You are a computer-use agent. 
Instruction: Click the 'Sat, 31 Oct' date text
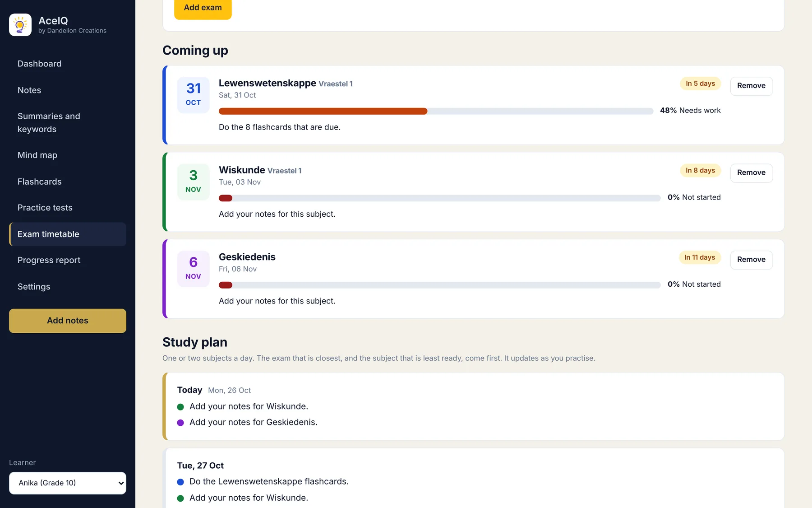237,95
